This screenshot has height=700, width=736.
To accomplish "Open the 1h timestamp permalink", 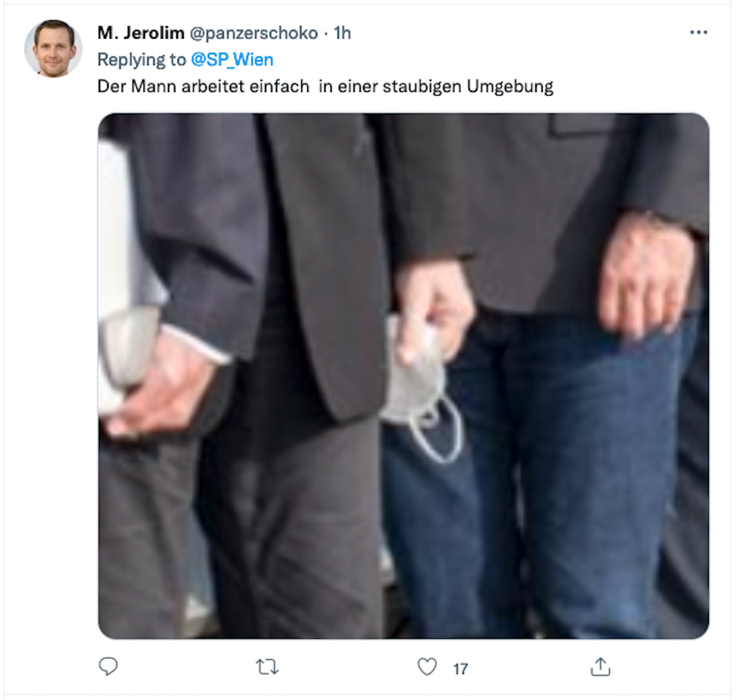I will (342, 33).
